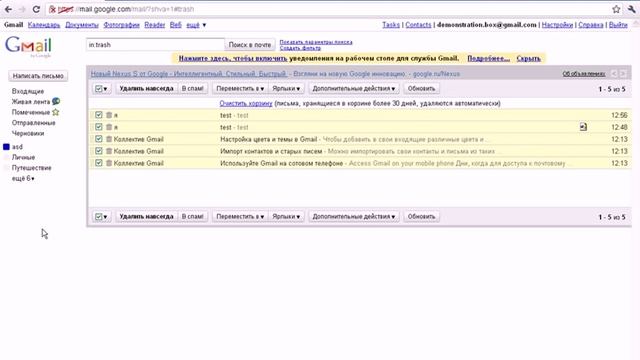The height and width of the screenshot is (360, 640).
Task: Expand the ещё menu in top bar
Action: point(196,25)
